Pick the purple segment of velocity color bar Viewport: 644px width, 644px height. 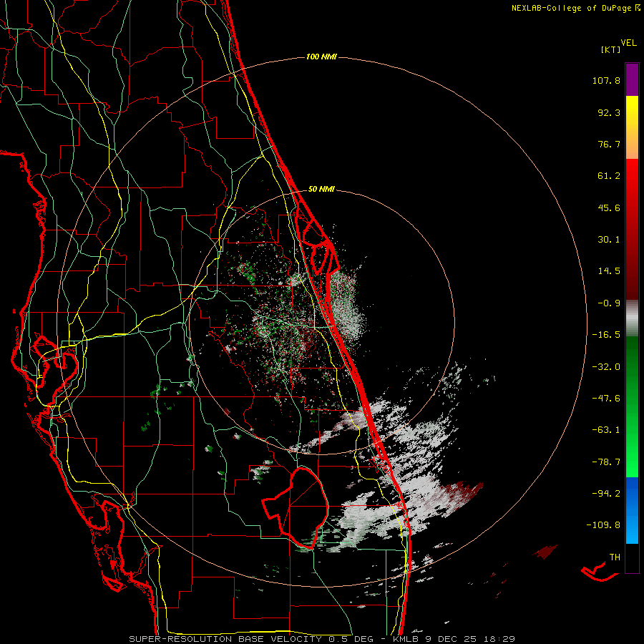(632, 79)
